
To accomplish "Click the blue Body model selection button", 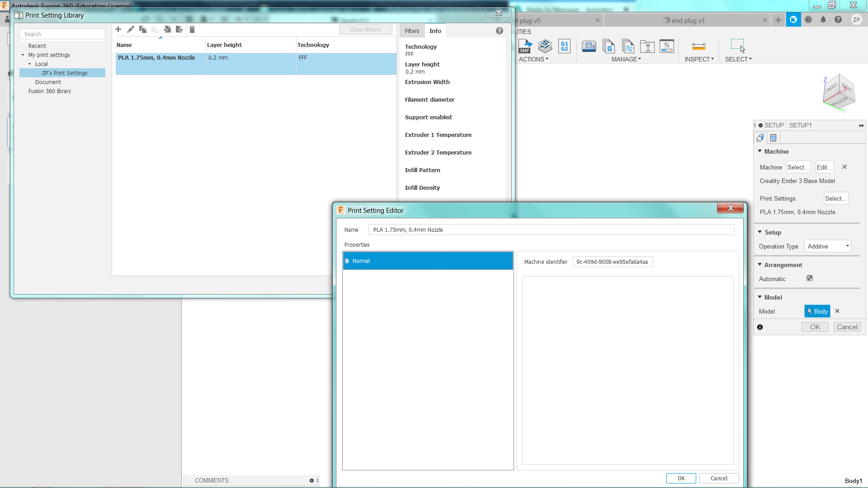I will click(817, 311).
